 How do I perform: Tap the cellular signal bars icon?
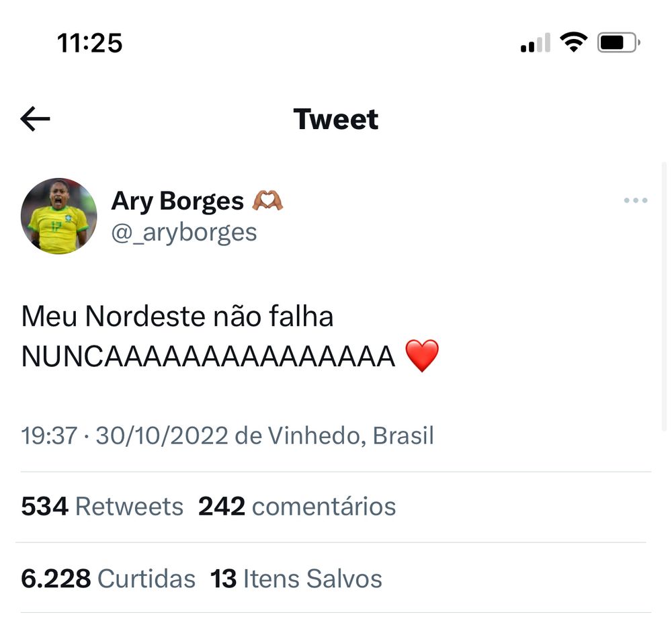(x=536, y=42)
